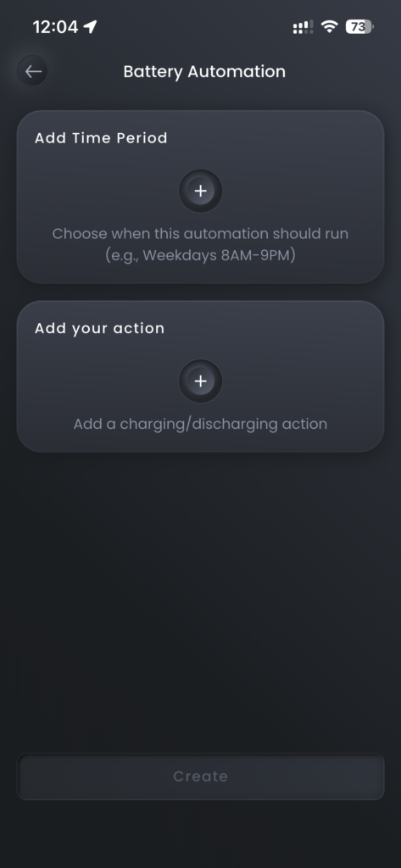The width and height of the screenshot is (401, 868).
Task: Tap the cellular signal bars icon
Action: pyautogui.click(x=303, y=27)
